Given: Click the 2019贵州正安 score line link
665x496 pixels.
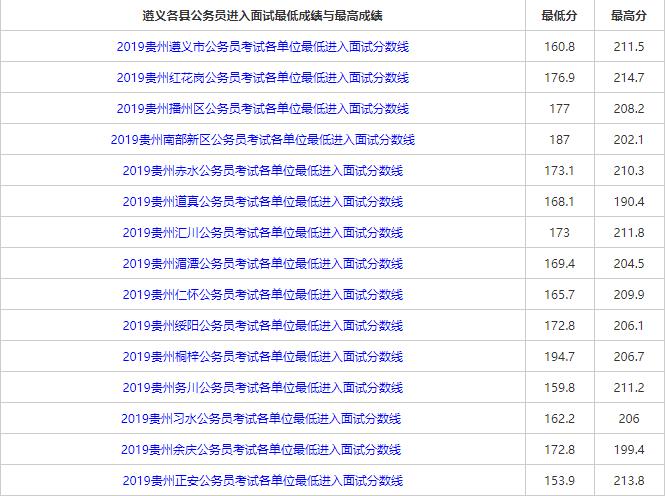Looking at the screenshot, I should 262,480.
